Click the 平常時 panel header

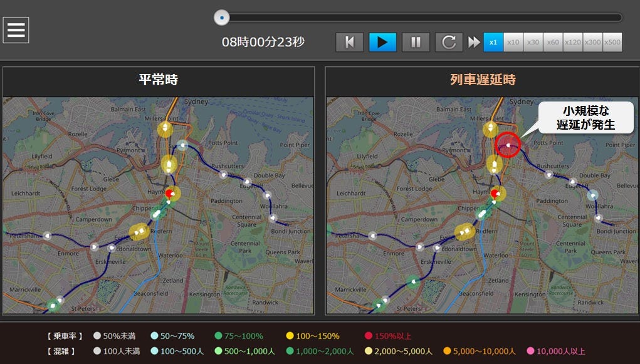[x=159, y=80]
